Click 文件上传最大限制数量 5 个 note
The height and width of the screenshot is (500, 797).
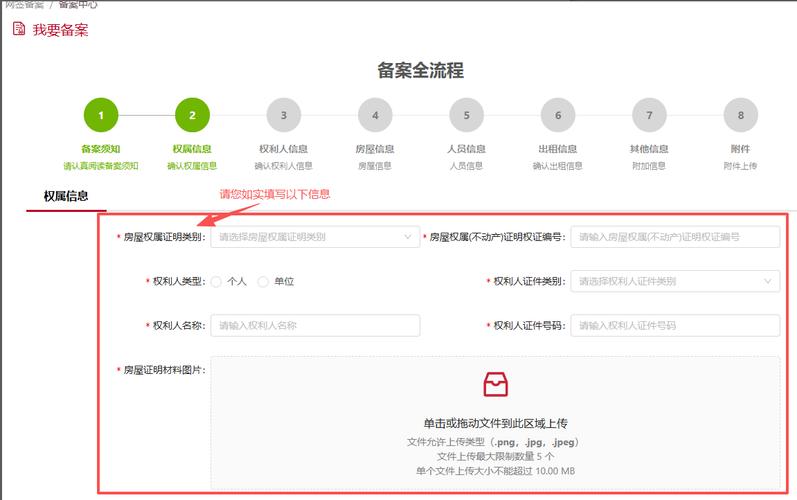click(x=496, y=456)
